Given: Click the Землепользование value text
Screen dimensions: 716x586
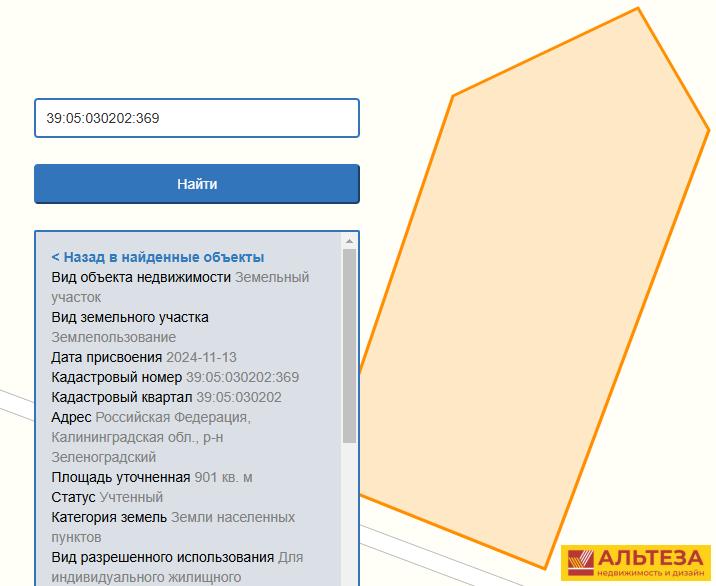Looking at the screenshot, I should click(114, 337).
